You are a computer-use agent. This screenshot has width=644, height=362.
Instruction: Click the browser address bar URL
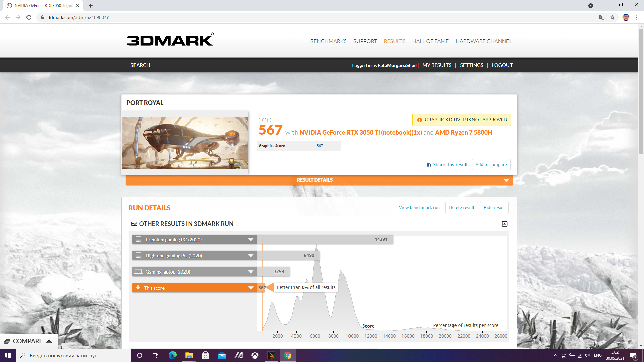coord(78,17)
